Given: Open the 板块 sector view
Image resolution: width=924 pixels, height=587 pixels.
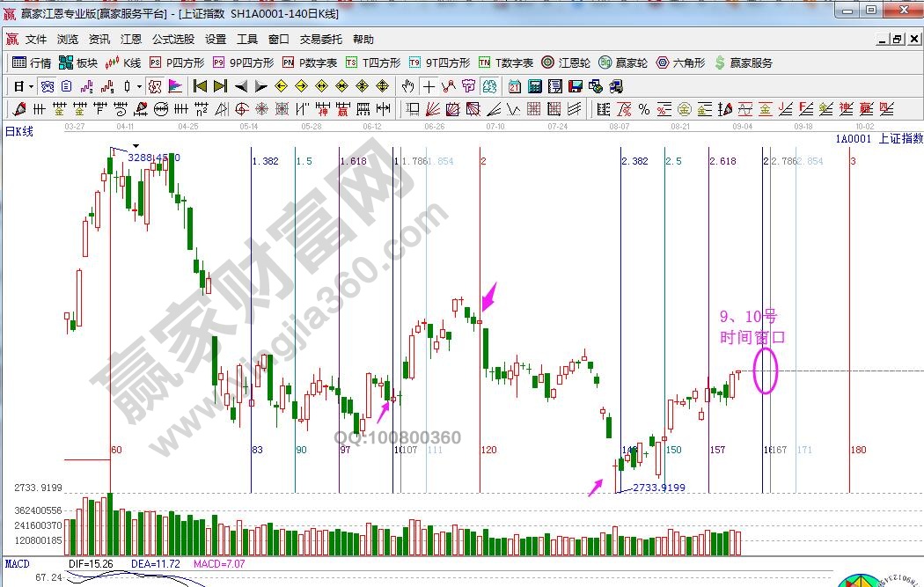Looking at the screenshot, I should pyautogui.click(x=77, y=62).
